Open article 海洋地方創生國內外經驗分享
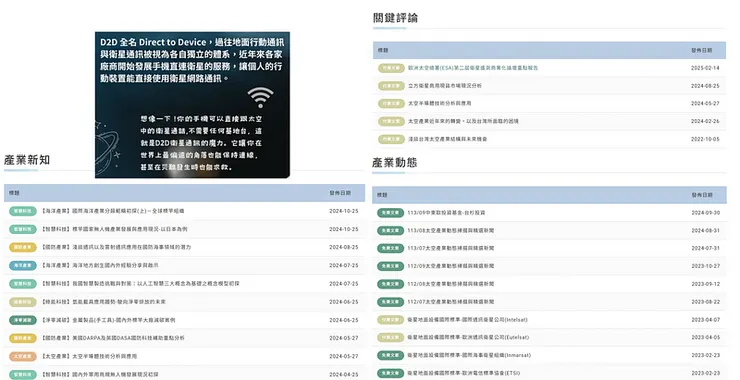Screen dimensions: 740x380 100,265
